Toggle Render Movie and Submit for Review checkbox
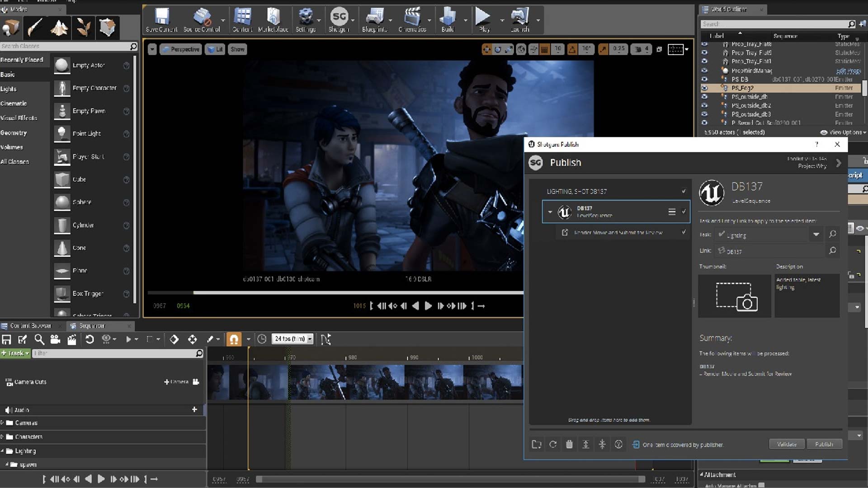This screenshot has width=868, height=488. (684, 232)
